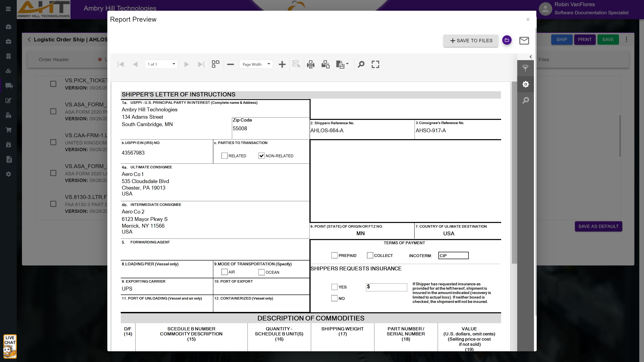This screenshot has height=362, width=644.
Task: Click the print report icon
Action: click(x=310, y=65)
